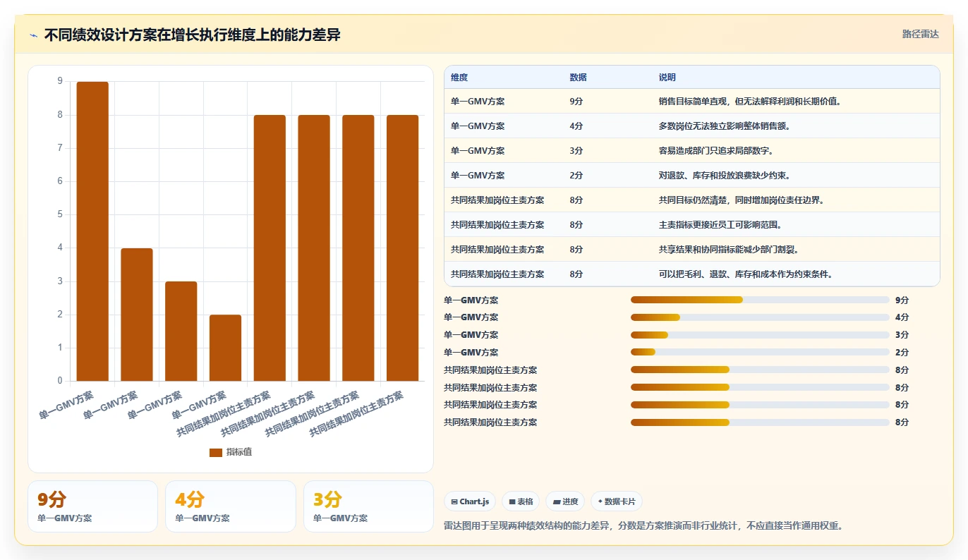Click the tallest chart bar reaching 9

click(92, 231)
